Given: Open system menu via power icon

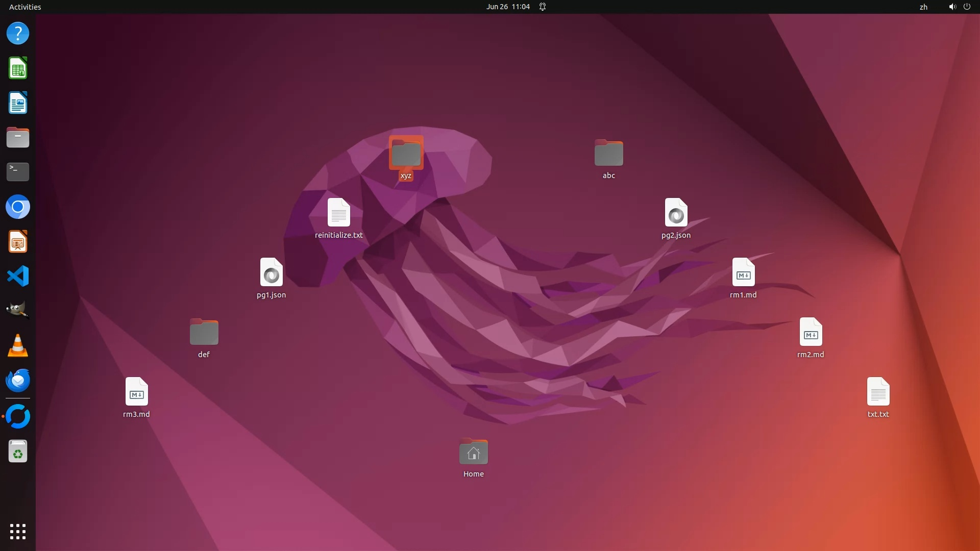Looking at the screenshot, I should click(x=967, y=7).
